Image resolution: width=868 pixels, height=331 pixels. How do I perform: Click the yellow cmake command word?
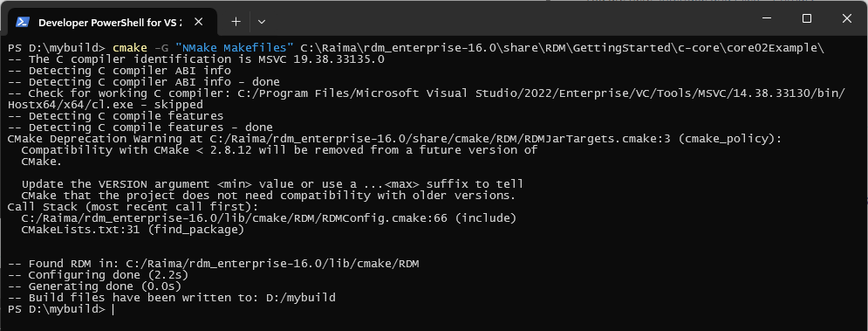(x=129, y=48)
